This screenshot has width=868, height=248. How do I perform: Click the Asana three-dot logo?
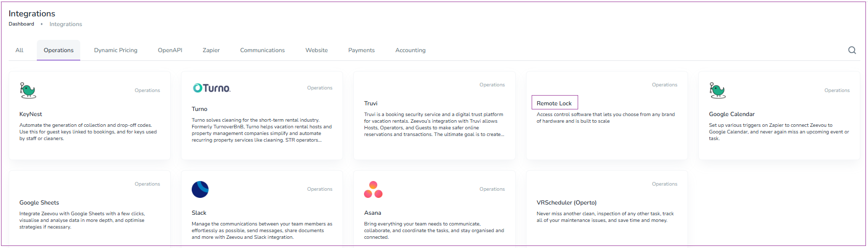click(x=373, y=189)
